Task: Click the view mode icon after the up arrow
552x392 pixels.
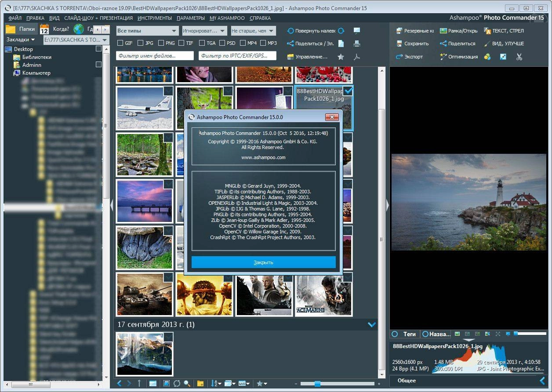Action: point(153,383)
